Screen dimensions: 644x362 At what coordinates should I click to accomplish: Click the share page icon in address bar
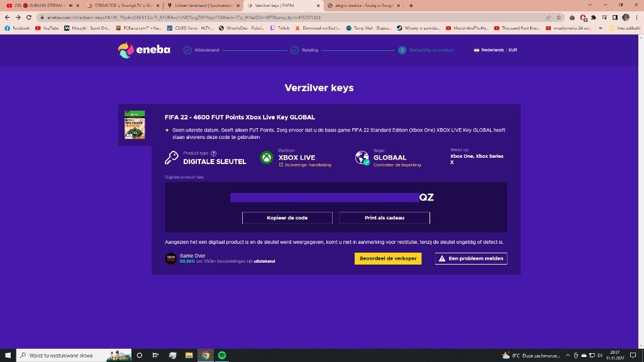tap(548, 18)
